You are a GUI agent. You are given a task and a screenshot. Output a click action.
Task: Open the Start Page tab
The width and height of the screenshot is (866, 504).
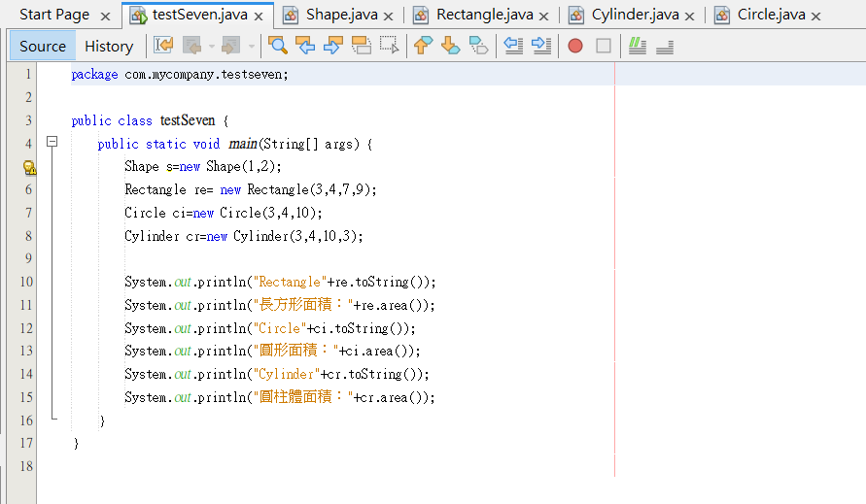pos(54,15)
